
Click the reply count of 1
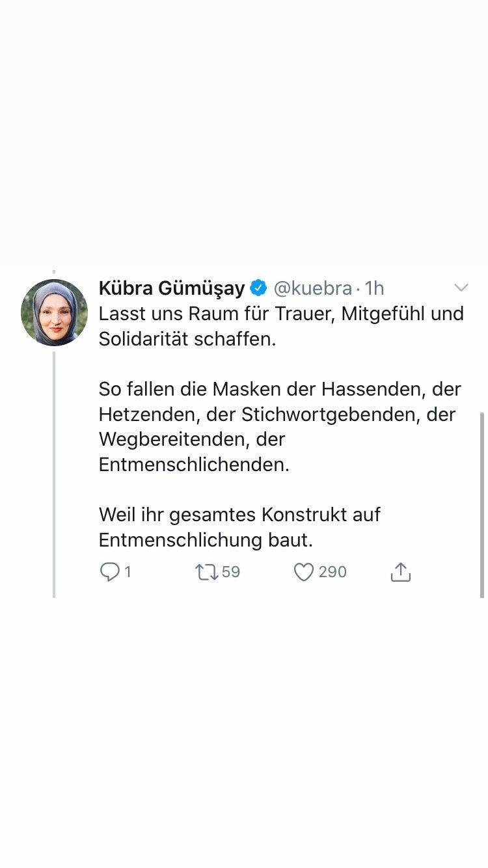tap(128, 572)
